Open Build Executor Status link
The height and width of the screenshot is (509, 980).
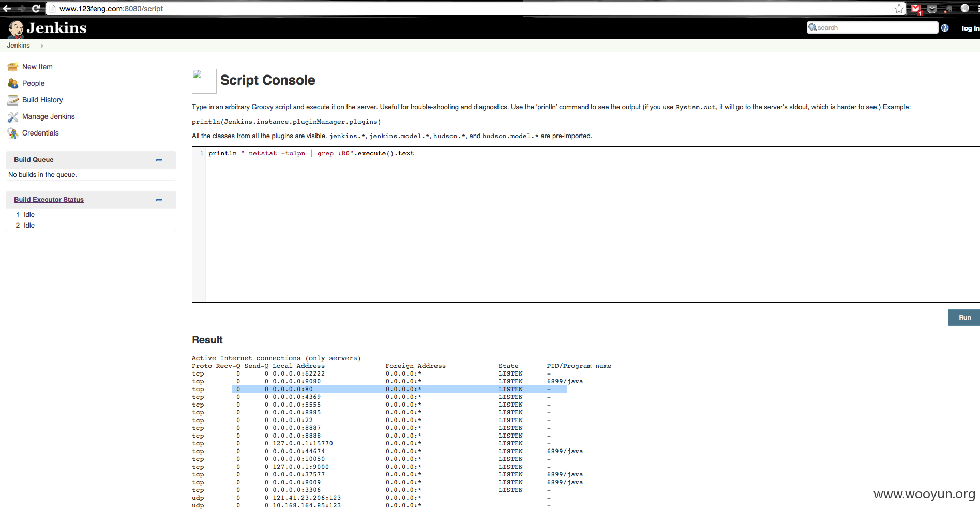(49, 200)
